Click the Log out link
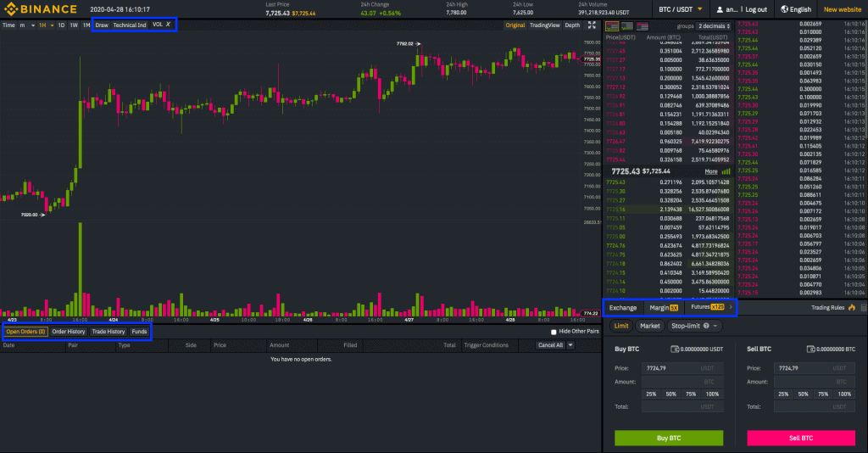Screen dimensions: 868x453 (x=756, y=9)
